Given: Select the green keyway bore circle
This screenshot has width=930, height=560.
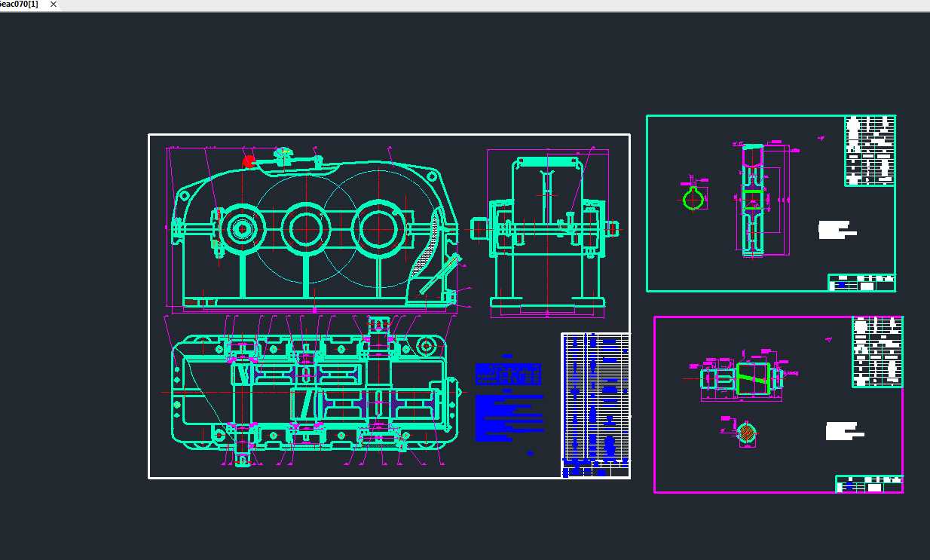Looking at the screenshot, I should click(693, 199).
